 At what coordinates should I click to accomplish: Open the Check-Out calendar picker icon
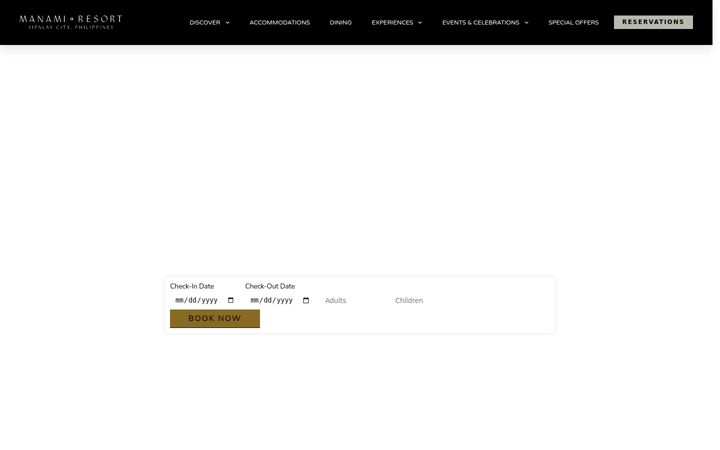click(306, 300)
